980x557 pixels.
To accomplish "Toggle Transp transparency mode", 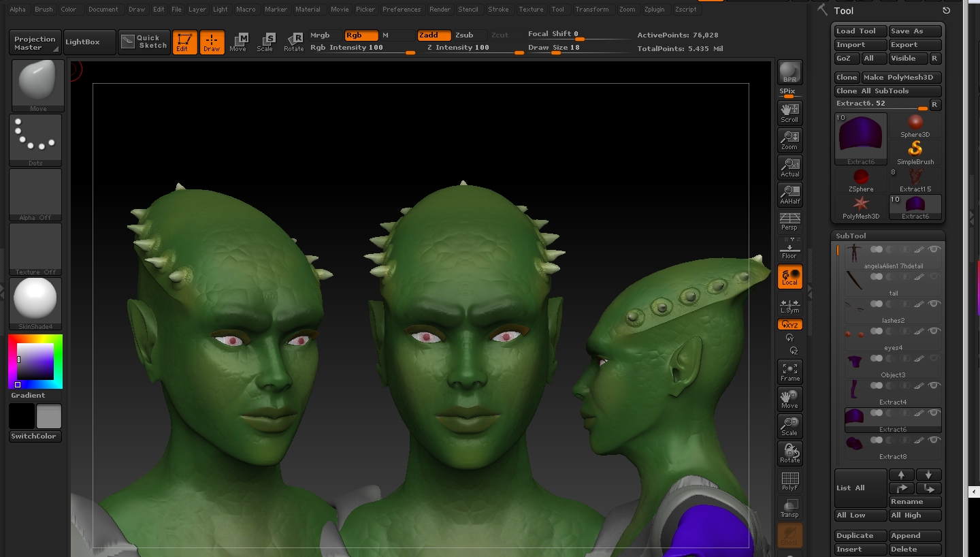I will pos(789,508).
